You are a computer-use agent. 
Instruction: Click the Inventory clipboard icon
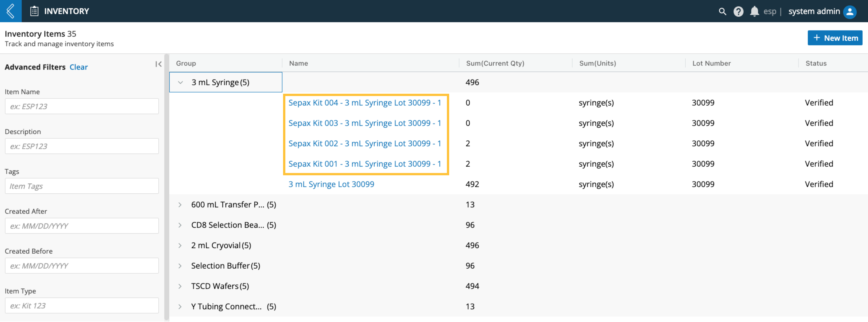pyautogui.click(x=34, y=11)
